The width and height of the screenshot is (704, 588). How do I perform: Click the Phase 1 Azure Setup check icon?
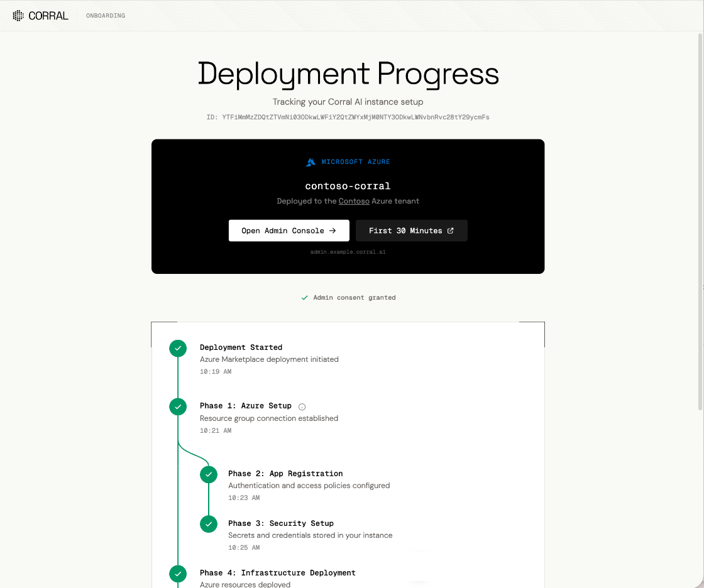pyautogui.click(x=178, y=406)
